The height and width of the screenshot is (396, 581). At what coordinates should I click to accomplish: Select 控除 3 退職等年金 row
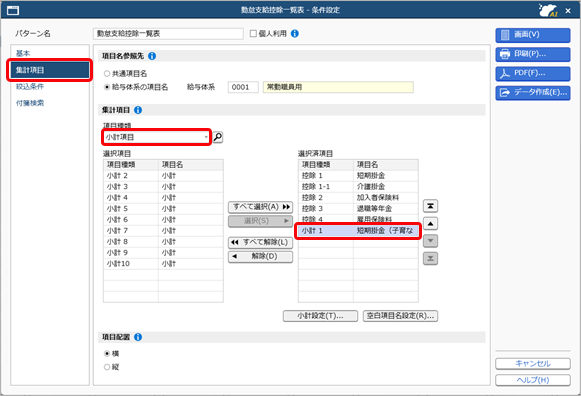point(358,209)
